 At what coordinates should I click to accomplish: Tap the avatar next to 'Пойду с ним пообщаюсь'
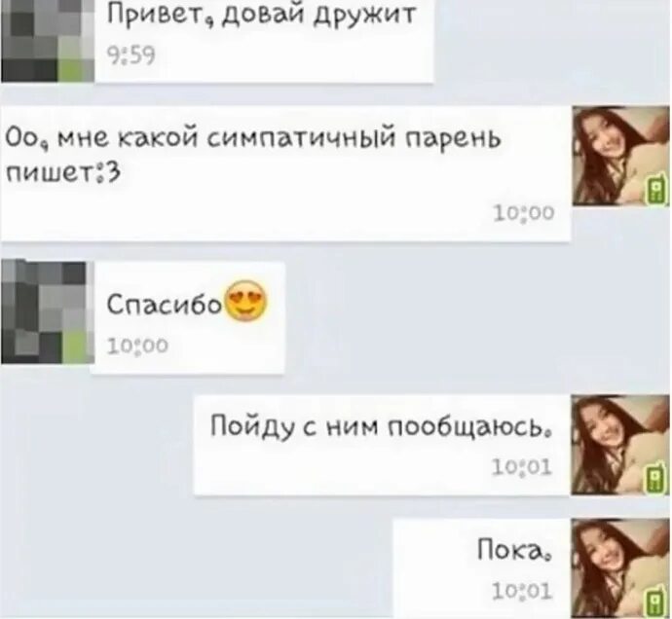coord(621,446)
